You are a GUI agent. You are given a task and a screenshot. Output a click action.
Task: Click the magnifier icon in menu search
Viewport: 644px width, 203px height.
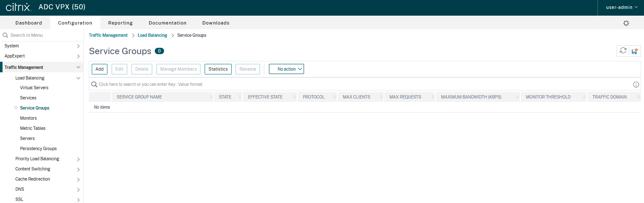point(6,35)
